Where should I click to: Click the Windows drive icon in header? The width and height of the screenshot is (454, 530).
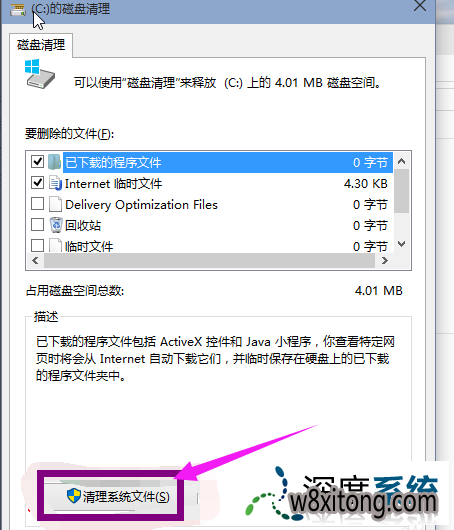pos(40,74)
